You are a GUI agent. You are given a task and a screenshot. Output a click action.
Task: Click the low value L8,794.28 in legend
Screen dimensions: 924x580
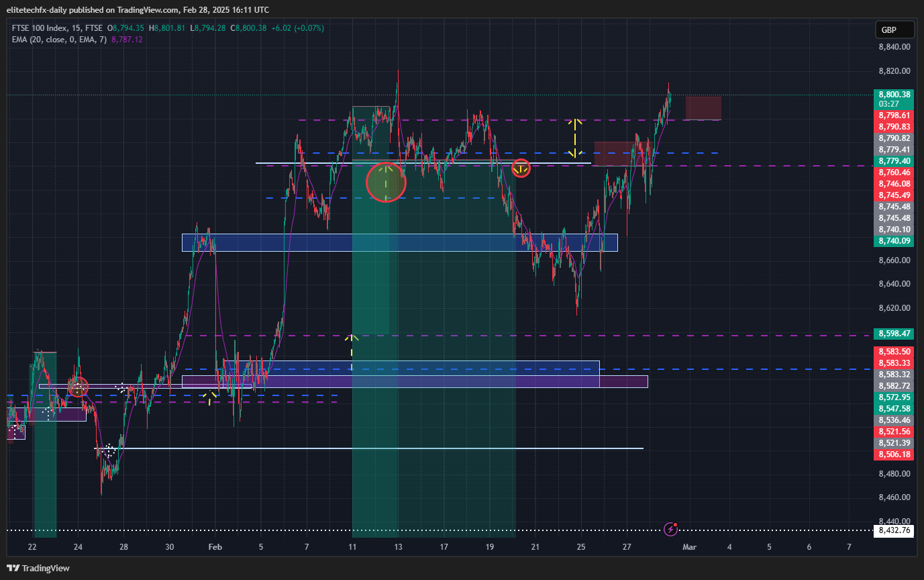[x=209, y=28]
